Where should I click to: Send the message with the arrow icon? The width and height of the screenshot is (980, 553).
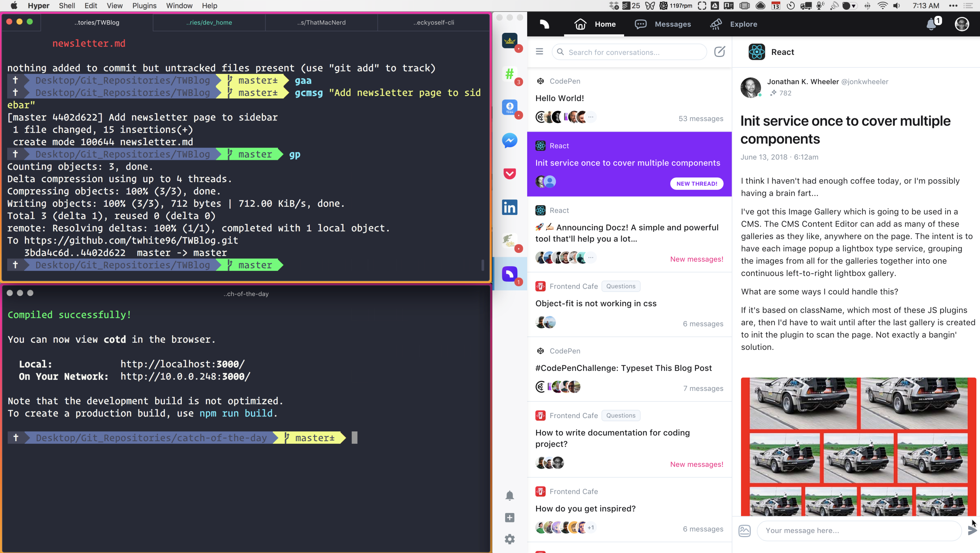[972, 530]
